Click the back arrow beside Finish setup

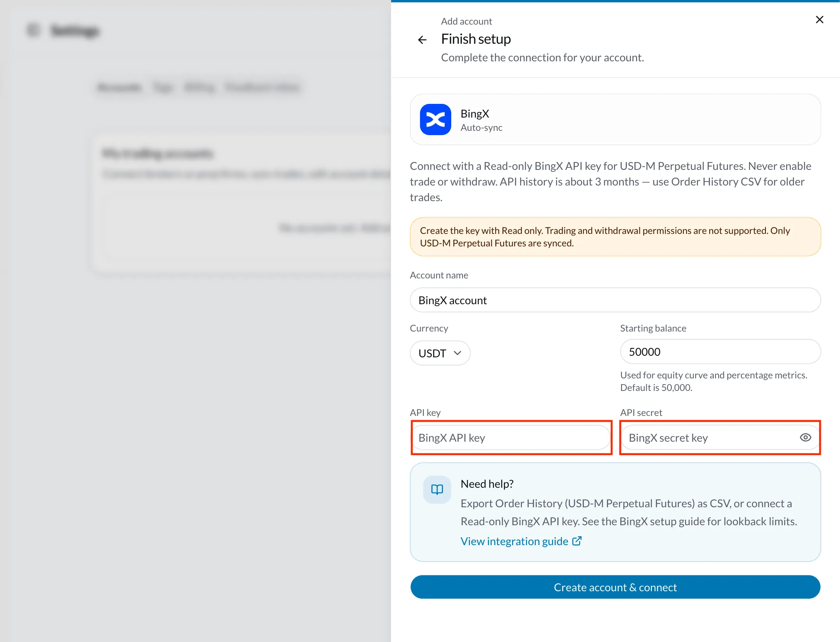tap(422, 39)
